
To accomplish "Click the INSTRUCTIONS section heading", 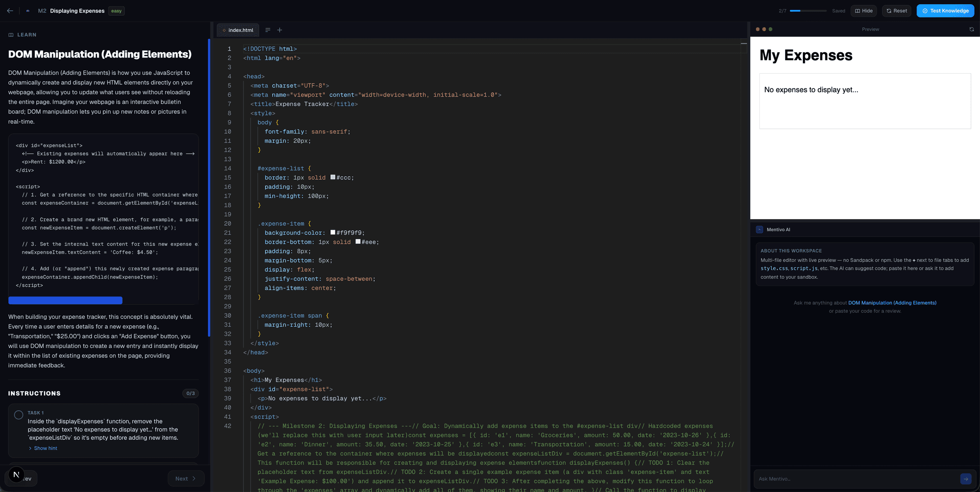I will (34, 393).
